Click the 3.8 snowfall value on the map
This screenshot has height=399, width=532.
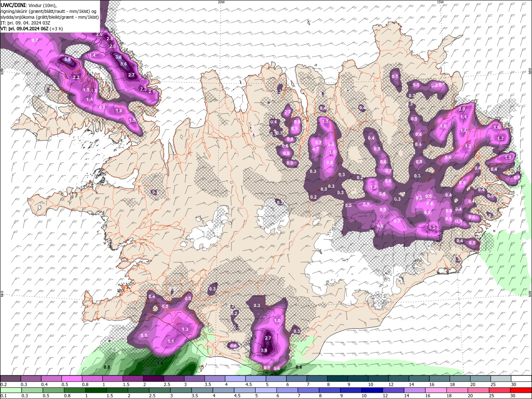(x=118, y=57)
